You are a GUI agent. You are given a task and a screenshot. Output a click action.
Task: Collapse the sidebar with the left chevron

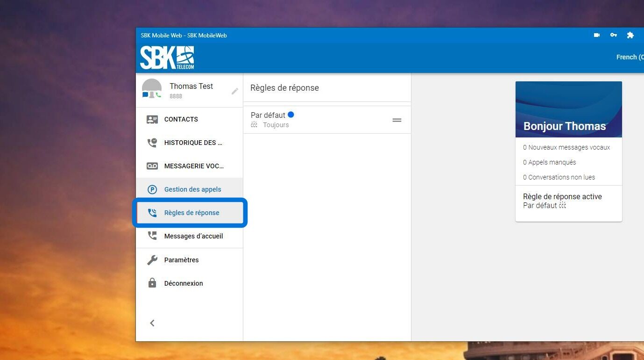(152, 323)
